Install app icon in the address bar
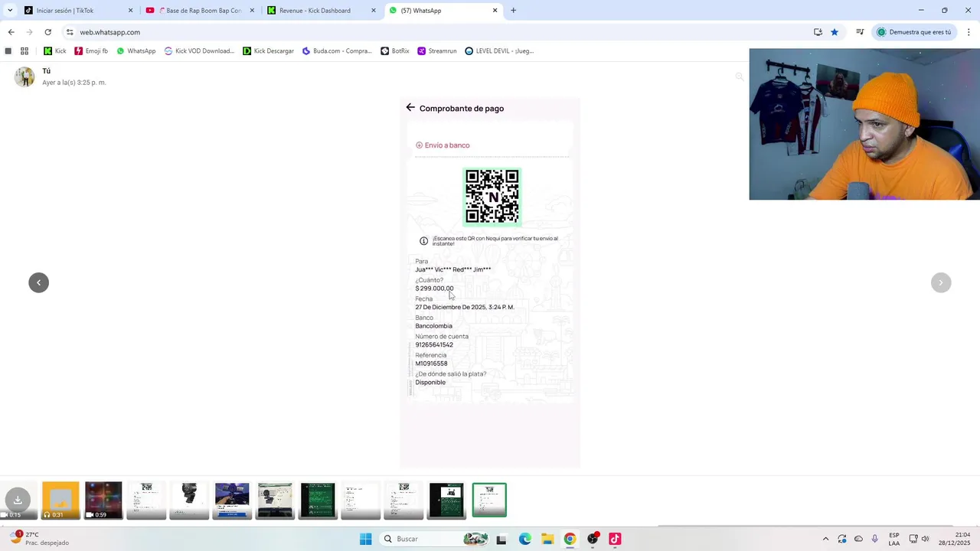Screen dimensions: 980x551 coord(818,32)
